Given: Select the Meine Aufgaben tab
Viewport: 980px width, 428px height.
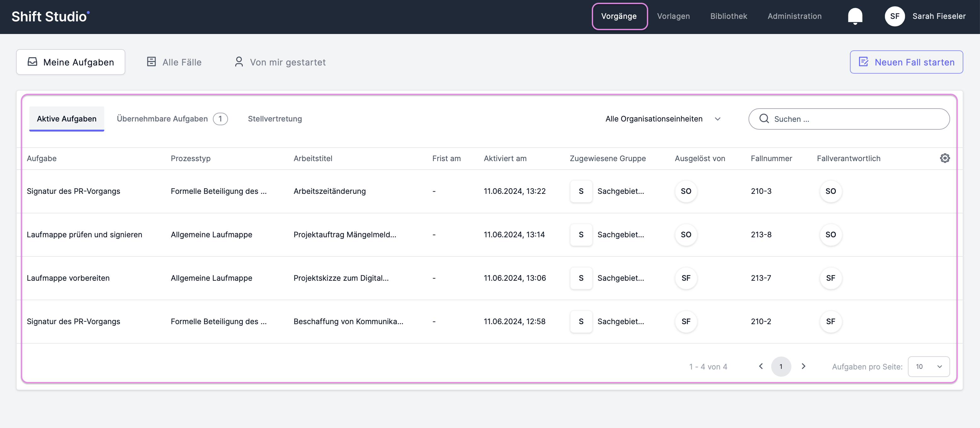Looking at the screenshot, I should tap(70, 62).
